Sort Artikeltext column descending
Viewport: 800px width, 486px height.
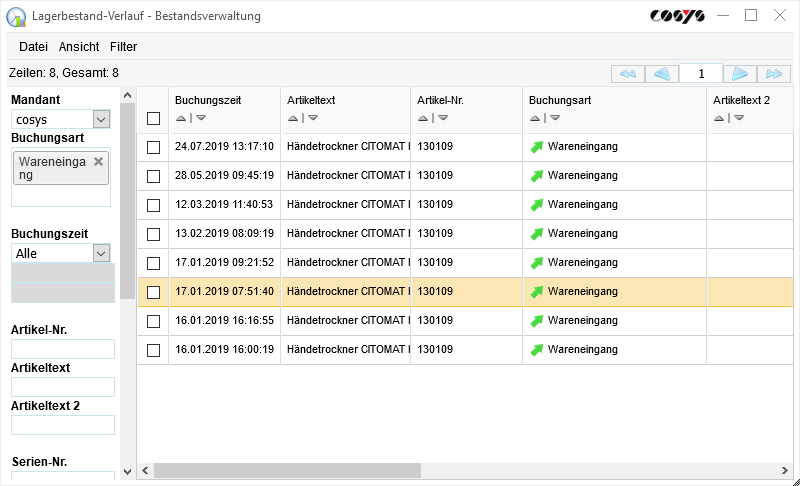point(313,118)
